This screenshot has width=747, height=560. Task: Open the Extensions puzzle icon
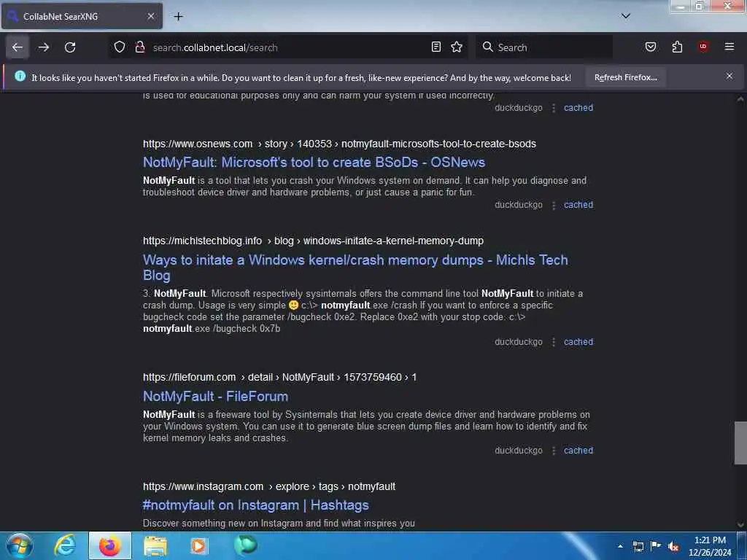677,47
